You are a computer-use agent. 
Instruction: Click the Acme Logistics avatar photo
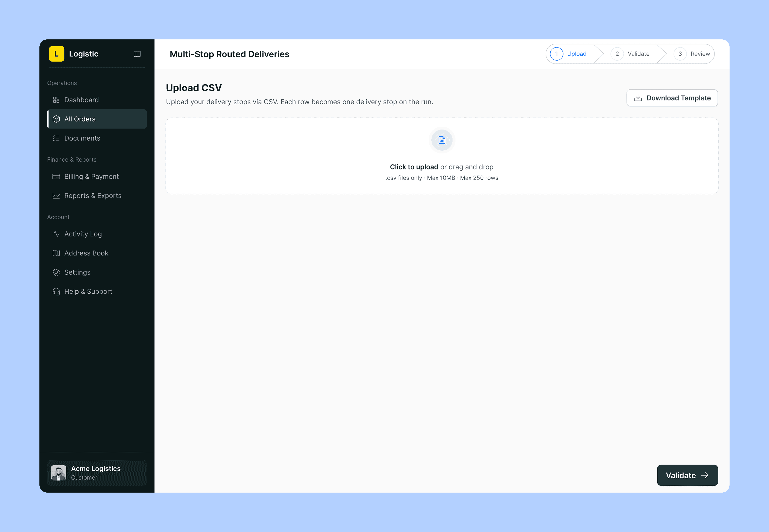click(58, 473)
